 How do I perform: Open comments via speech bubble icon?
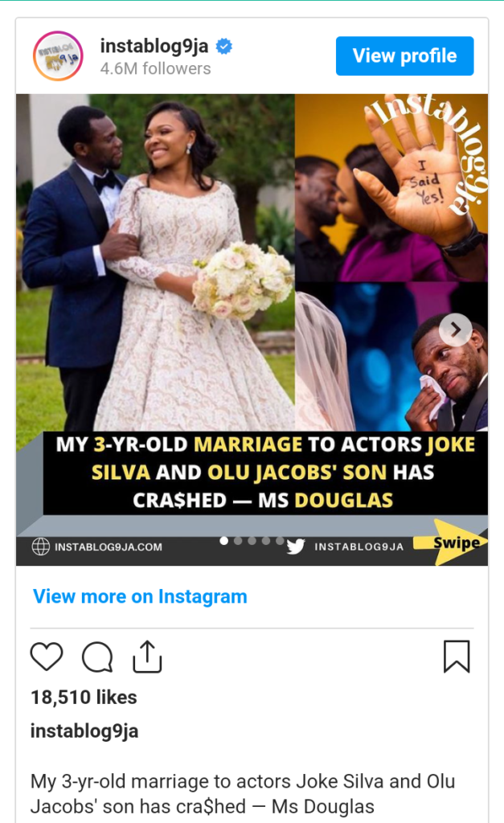pyautogui.click(x=97, y=657)
